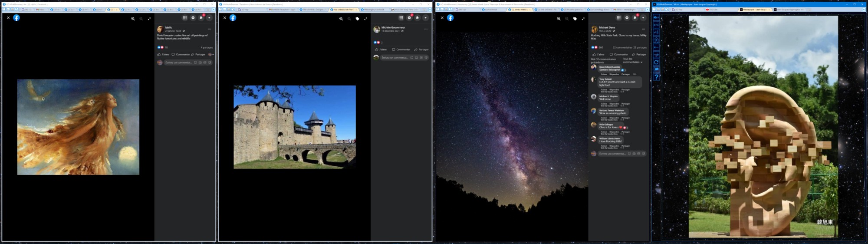Image resolution: width=868 pixels, height=244 pixels.
Task: Open Messenger icon in the Michèle Gouverneur window
Action: tap(409, 18)
